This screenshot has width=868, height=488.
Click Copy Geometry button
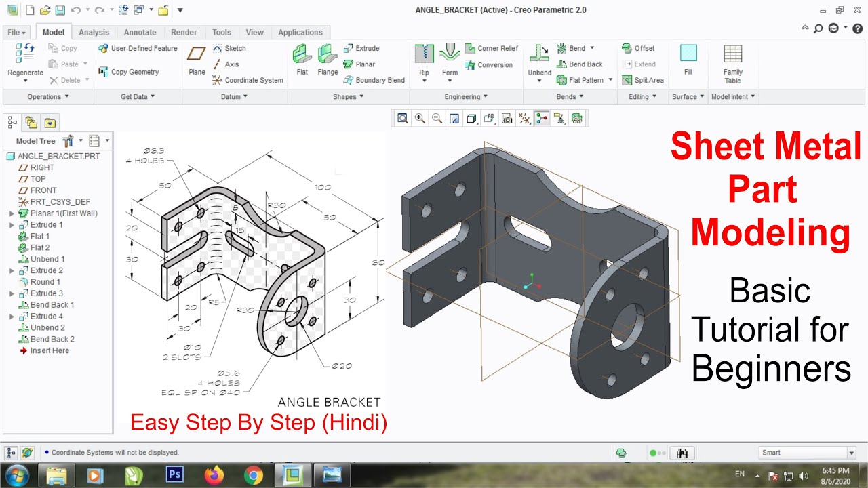pyautogui.click(x=129, y=72)
